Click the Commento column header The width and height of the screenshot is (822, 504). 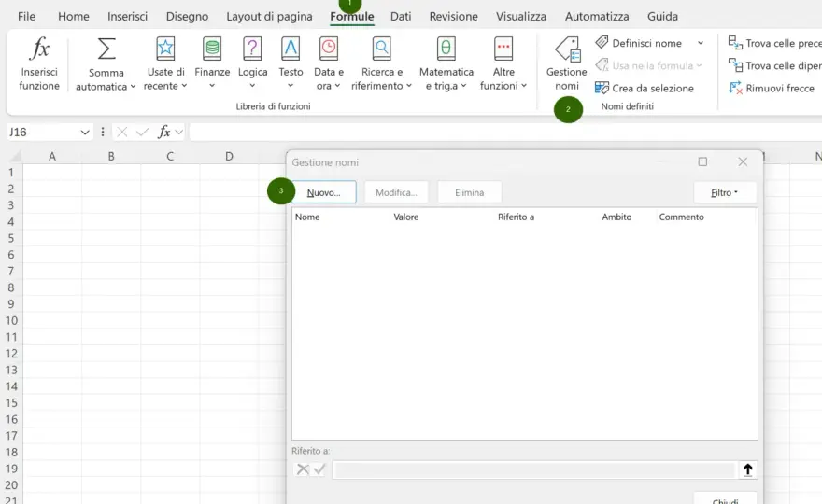[681, 217]
